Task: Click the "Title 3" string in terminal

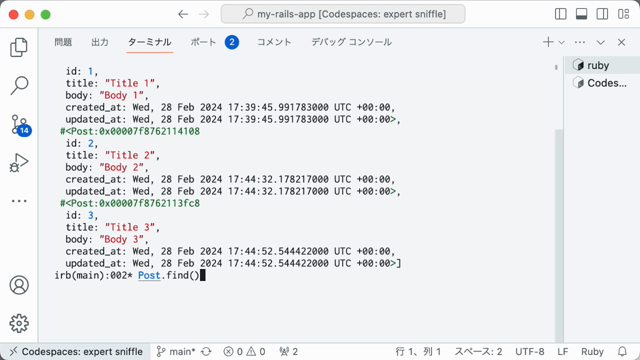Action: [130, 227]
